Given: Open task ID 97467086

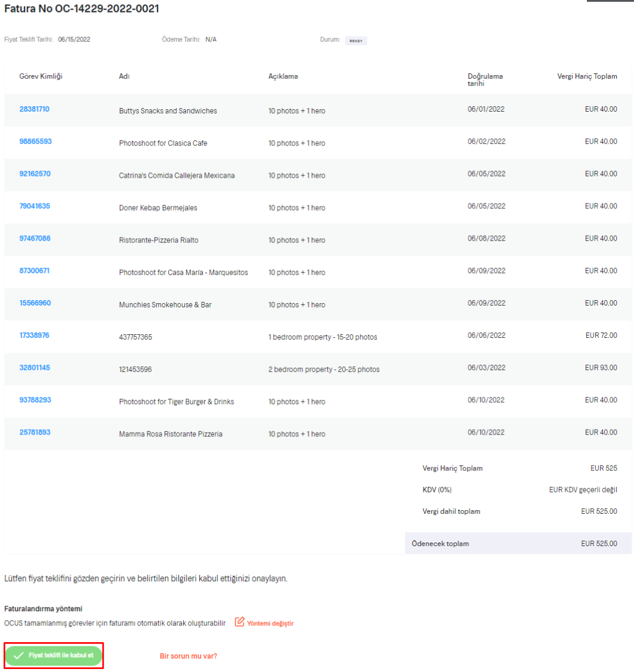Looking at the screenshot, I should pyautogui.click(x=35, y=238).
